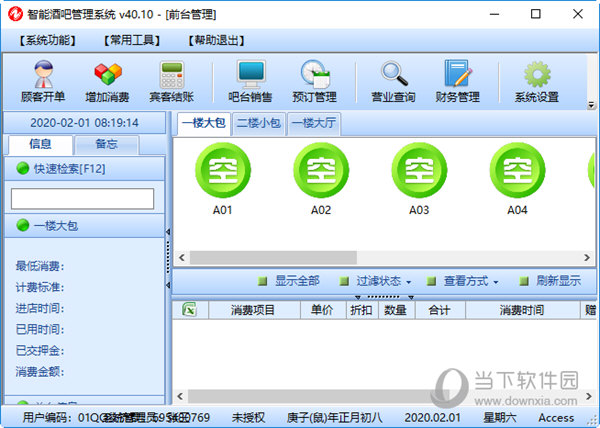Collapse left panel using lower splitter arrow
600x428 pixels.
coord(168,285)
